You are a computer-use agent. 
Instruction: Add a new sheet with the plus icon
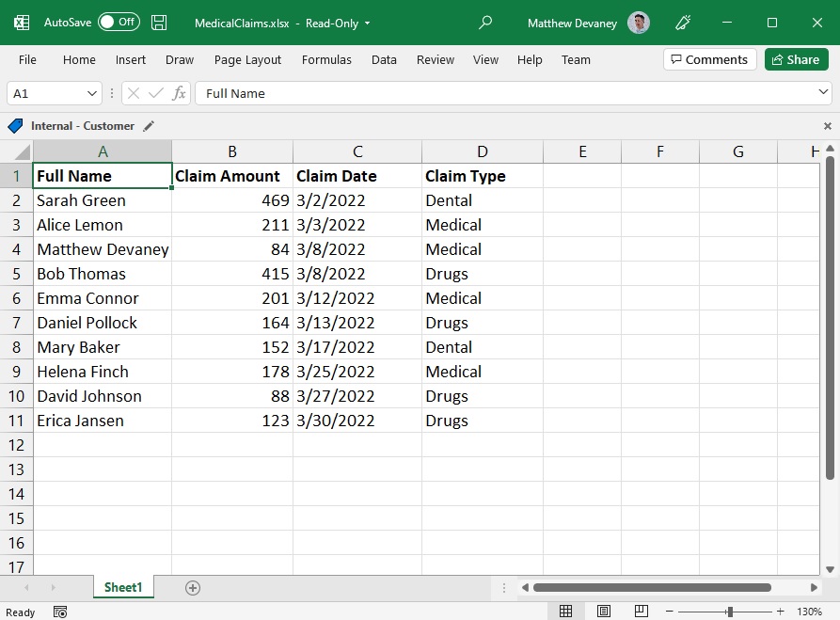pos(193,588)
